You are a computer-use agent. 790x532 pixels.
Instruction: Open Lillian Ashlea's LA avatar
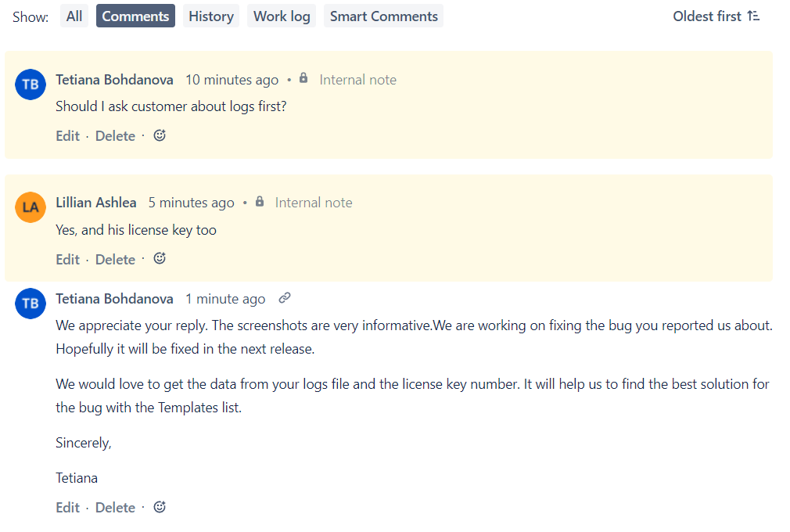click(x=31, y=207)
